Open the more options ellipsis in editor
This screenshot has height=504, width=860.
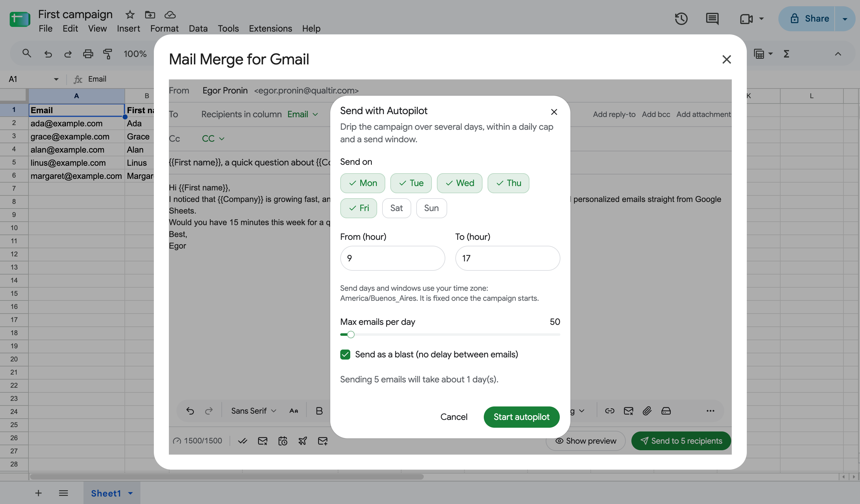[x=710, y=411]
